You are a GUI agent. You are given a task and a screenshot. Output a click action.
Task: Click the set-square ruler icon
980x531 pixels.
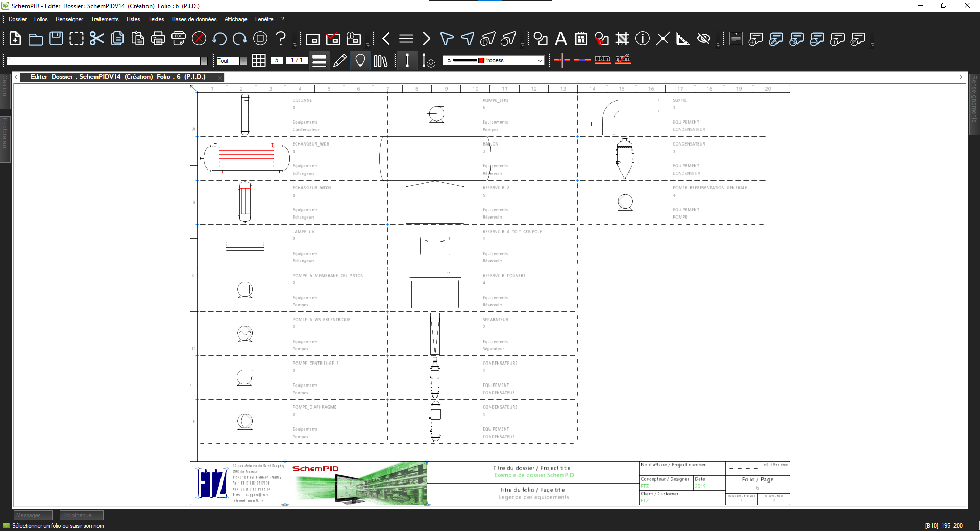[682, 39]
